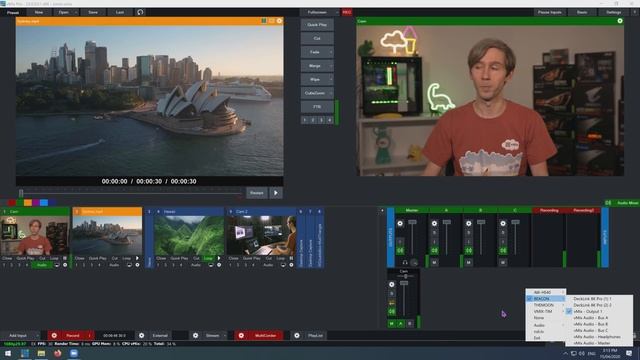The height and width of the screenshot is (360, 640).
Task: Click Close on the Cam 2 input
Action: pos(234,258)
